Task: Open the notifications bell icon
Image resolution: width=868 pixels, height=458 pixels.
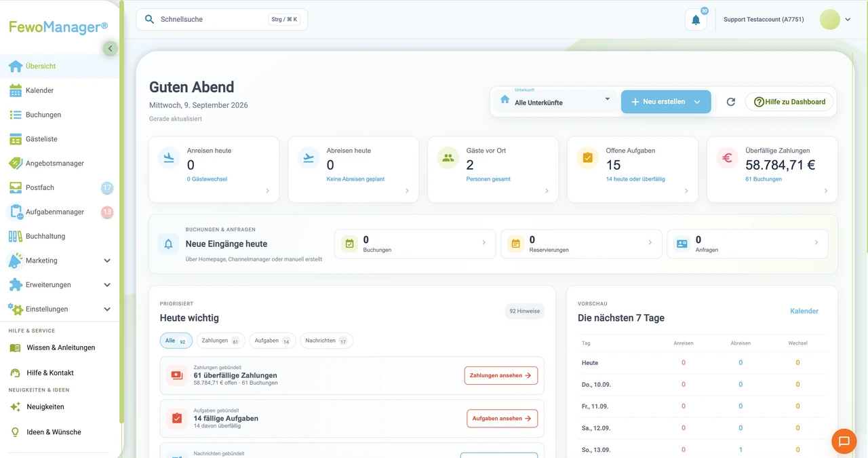Action: click(x=696, y=20)
